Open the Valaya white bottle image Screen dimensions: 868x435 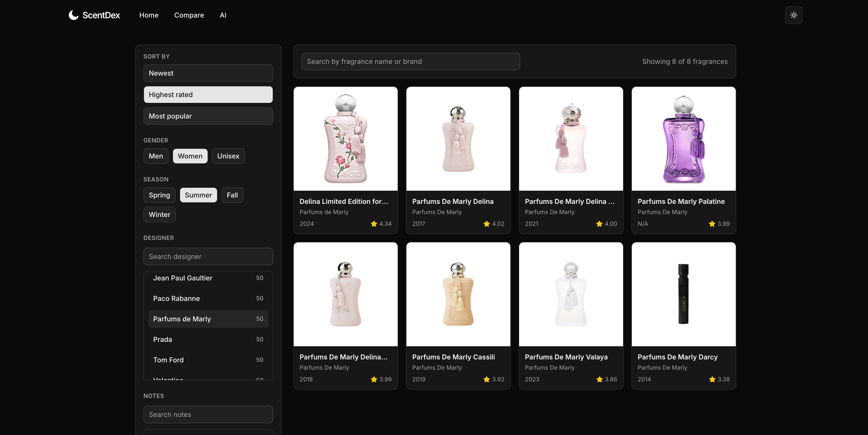click(x=571, y=294)
